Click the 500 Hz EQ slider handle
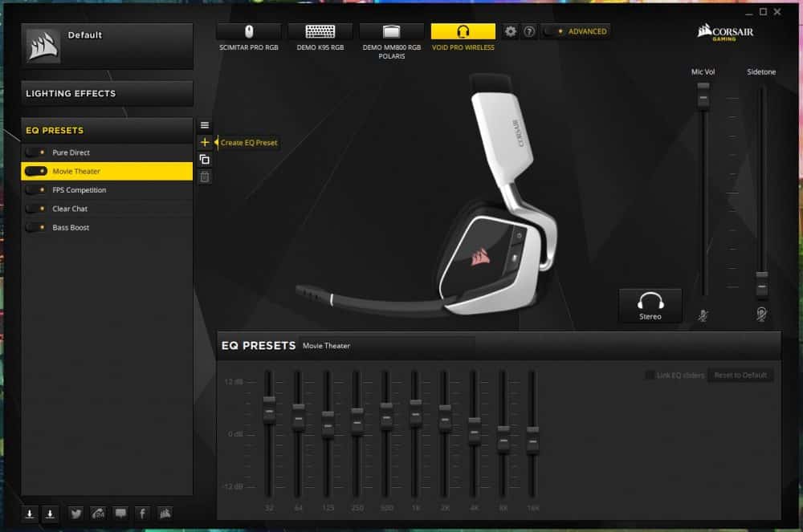803x532 pixels. click(386, 417)
